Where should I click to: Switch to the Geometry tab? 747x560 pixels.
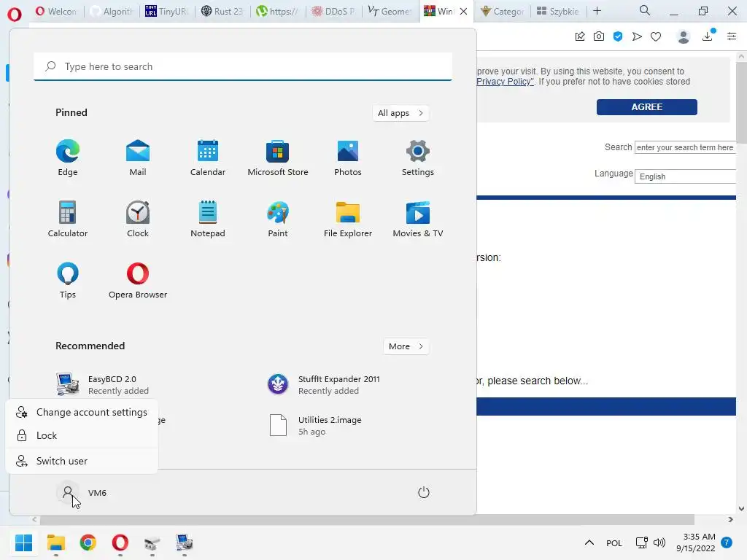tap(390, 11)
